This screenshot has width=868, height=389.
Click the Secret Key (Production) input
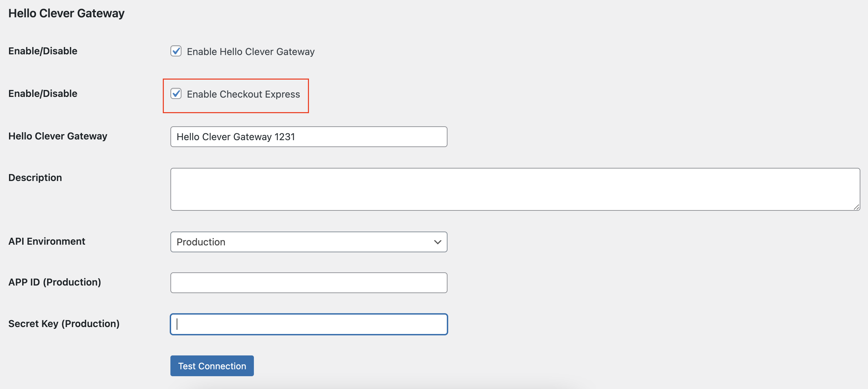[x=308, y=324]
